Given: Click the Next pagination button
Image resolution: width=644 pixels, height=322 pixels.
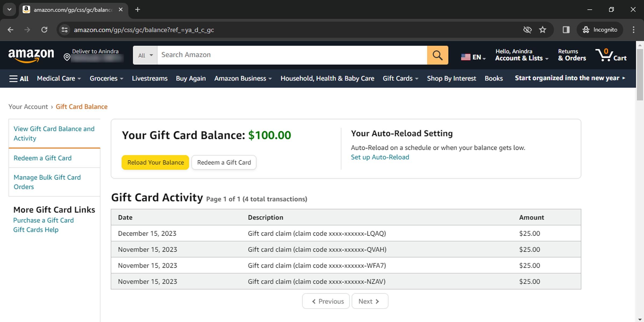Looking at the screenshot, I should tap(369, 301).
